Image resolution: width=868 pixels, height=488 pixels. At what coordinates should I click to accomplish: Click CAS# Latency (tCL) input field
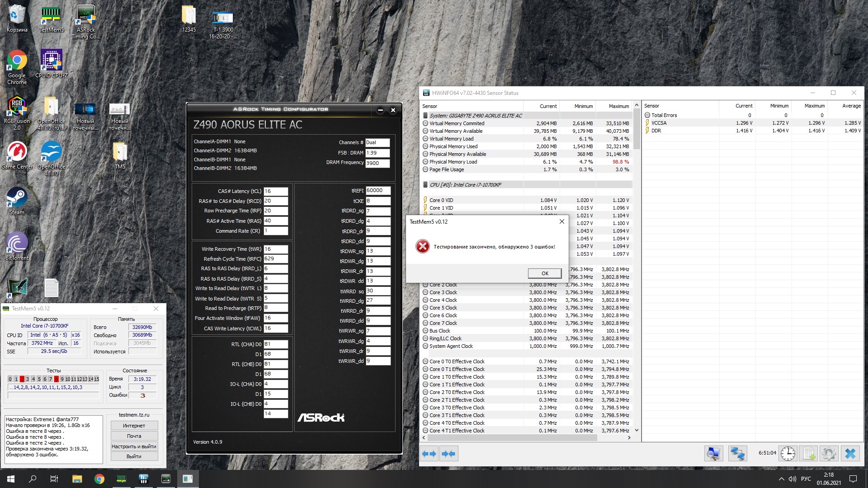point(275,191)
